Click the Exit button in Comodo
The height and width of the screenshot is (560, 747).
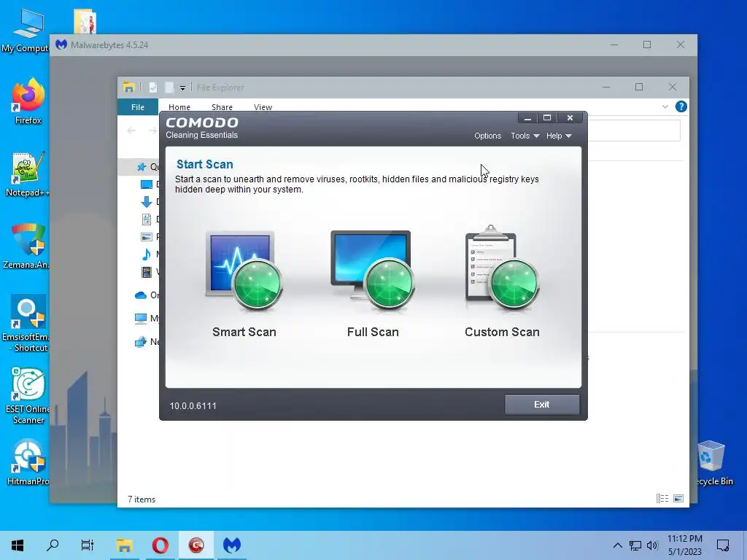(542, 404)
